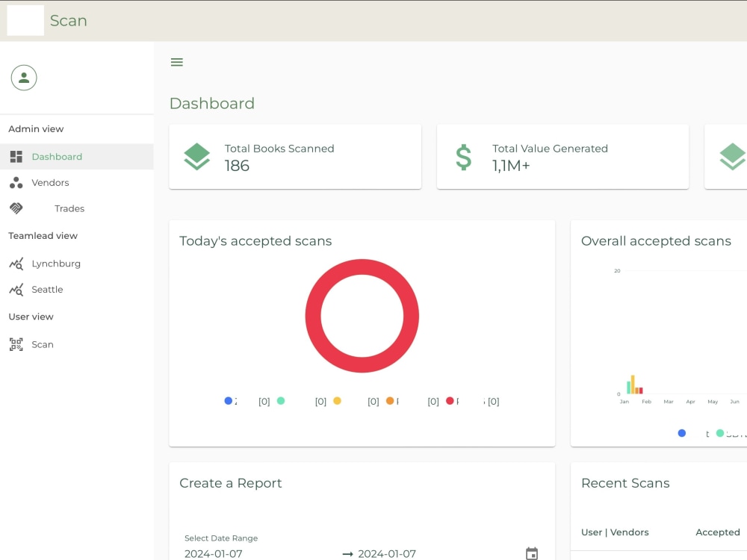Click the Vendors icon in sidebar
The width and height of the screenshot is (747, 560).
[16, 183]
